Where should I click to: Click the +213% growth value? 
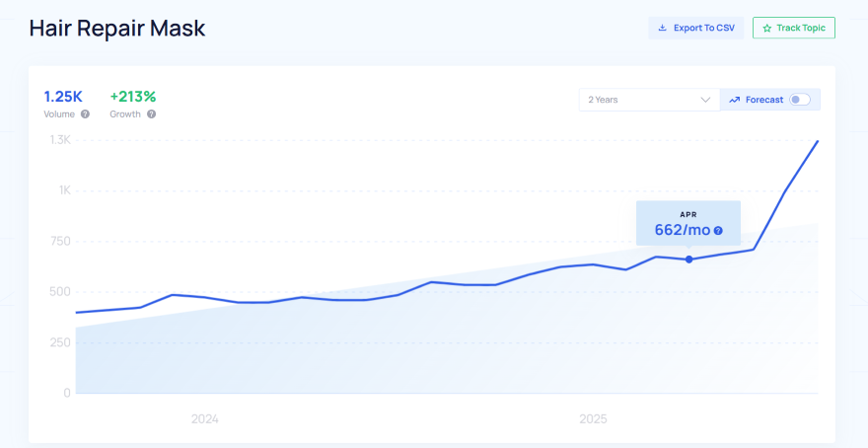[x=133, y=96]
